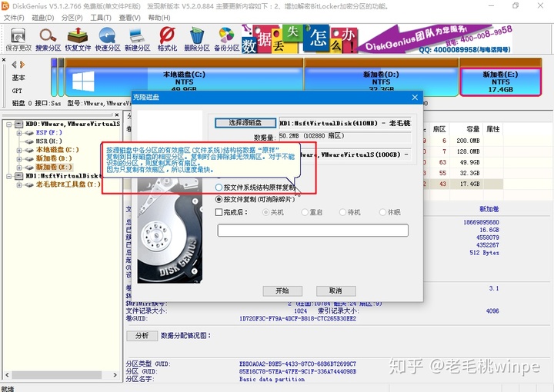The width and height of the screenshot is (554, 392).
Task: Click the 49.9GB capacity table cell
Action: 469,162
